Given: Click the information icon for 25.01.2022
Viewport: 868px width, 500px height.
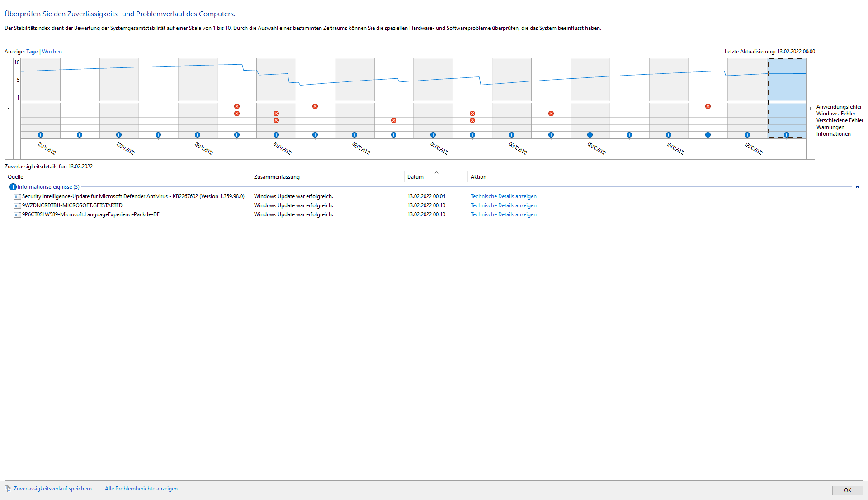Looking at the screenshot, I should click(x=41, y=135).
